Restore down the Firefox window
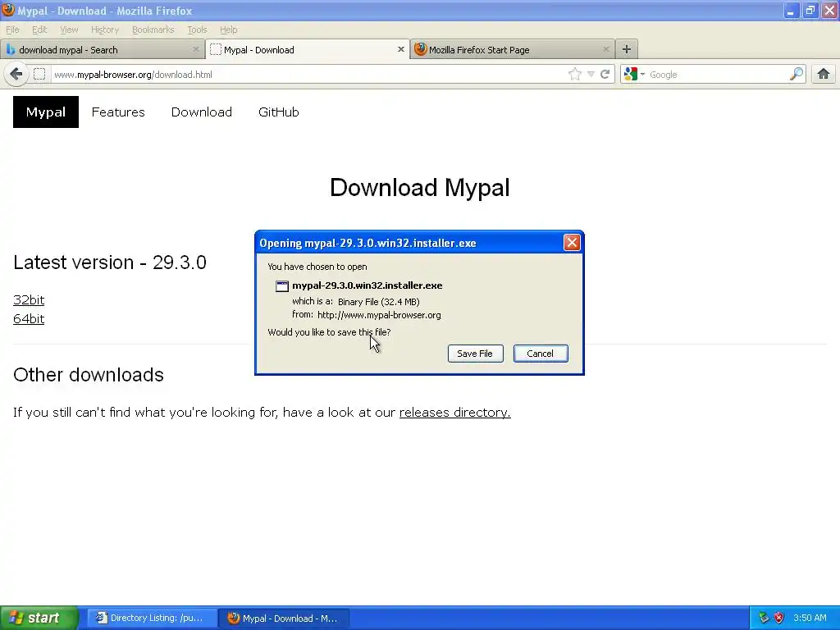This screenshot has width=840, height=630. 810,10
